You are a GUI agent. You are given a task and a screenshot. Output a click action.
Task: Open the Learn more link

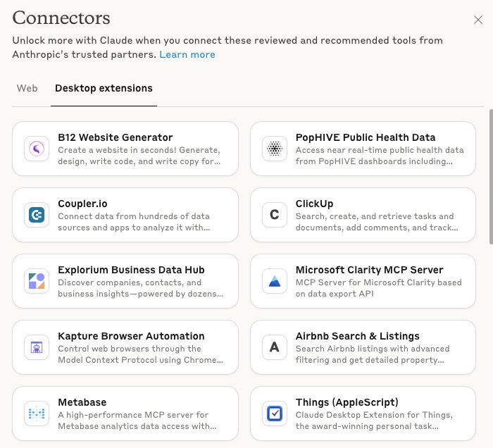click(x=187, y=54)
